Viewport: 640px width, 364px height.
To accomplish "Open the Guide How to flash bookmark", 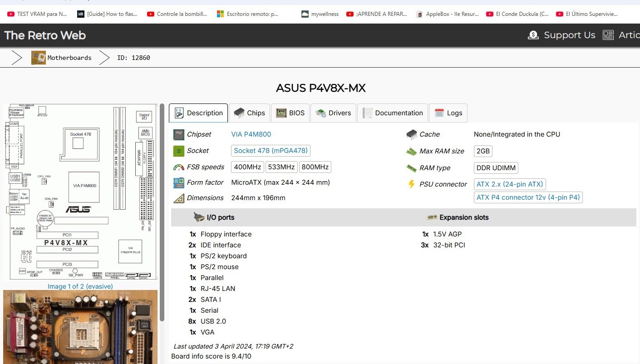I will 108,14.
